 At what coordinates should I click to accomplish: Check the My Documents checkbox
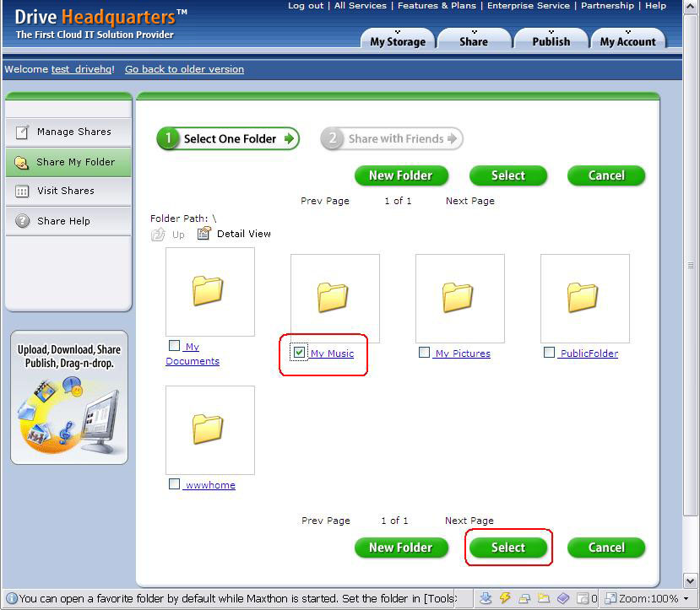pyautogui.click(x=174, y=346)
